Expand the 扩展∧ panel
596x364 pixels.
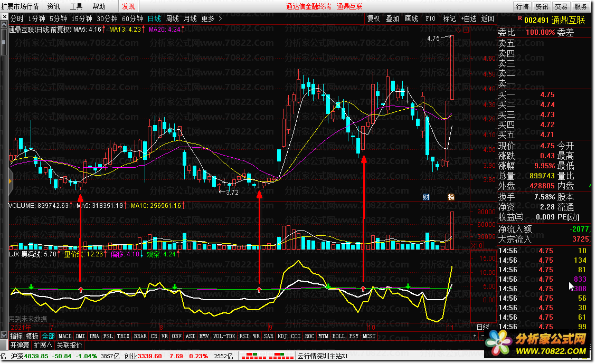click(43, 345)
